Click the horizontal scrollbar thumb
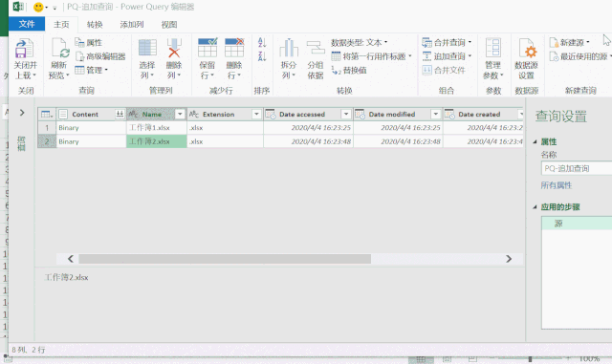The height and width of the screenshot is (364, 612). pyautogui.click(x=225, y=259)
